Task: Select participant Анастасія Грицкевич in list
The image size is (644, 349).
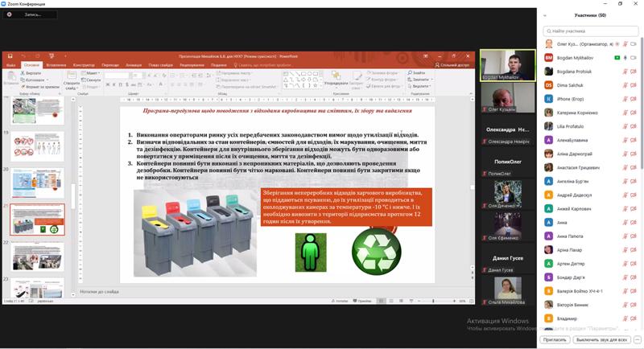Action: [591, 167]
